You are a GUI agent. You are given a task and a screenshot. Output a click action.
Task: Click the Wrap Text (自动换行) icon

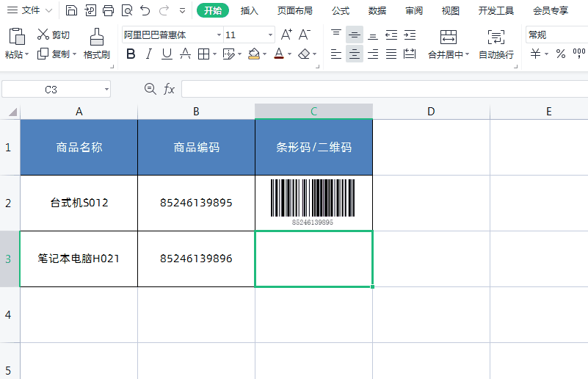point(496,37)
